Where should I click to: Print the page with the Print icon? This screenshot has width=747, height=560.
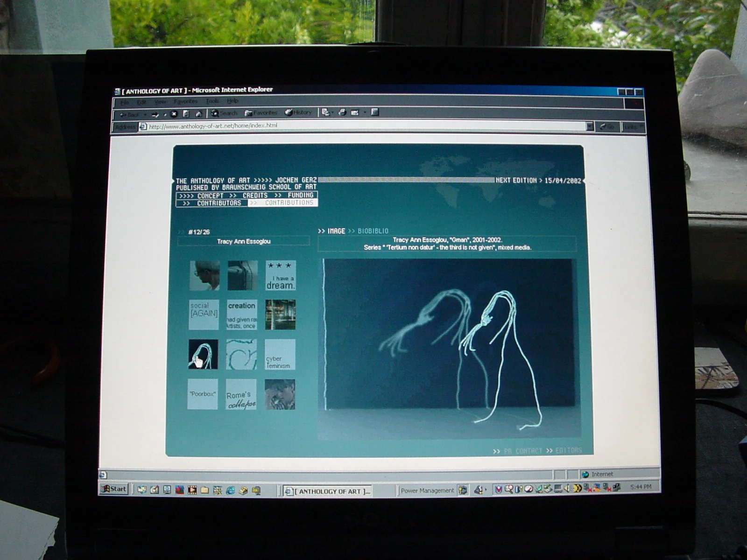click(x=342, y=112)
